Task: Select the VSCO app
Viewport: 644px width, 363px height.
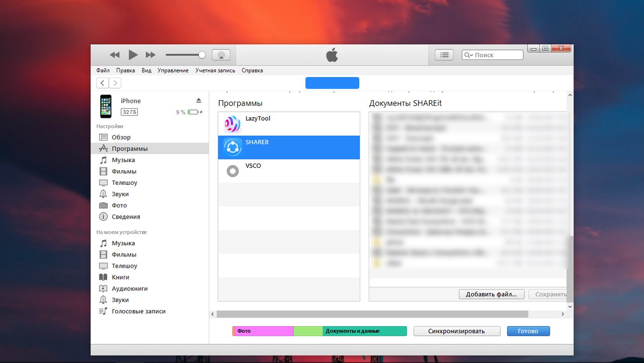Action: [x=289, y=171]
